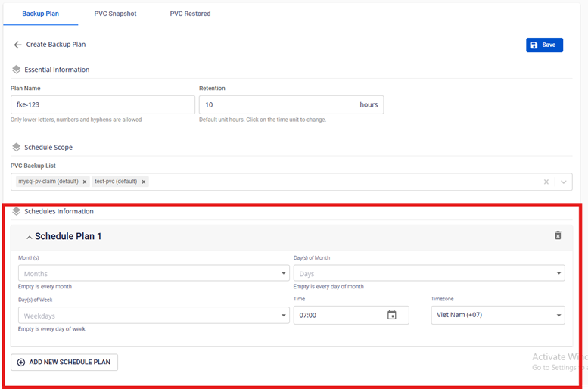
Task: Open the Months dropdown
Action: [x=153, y=273]
